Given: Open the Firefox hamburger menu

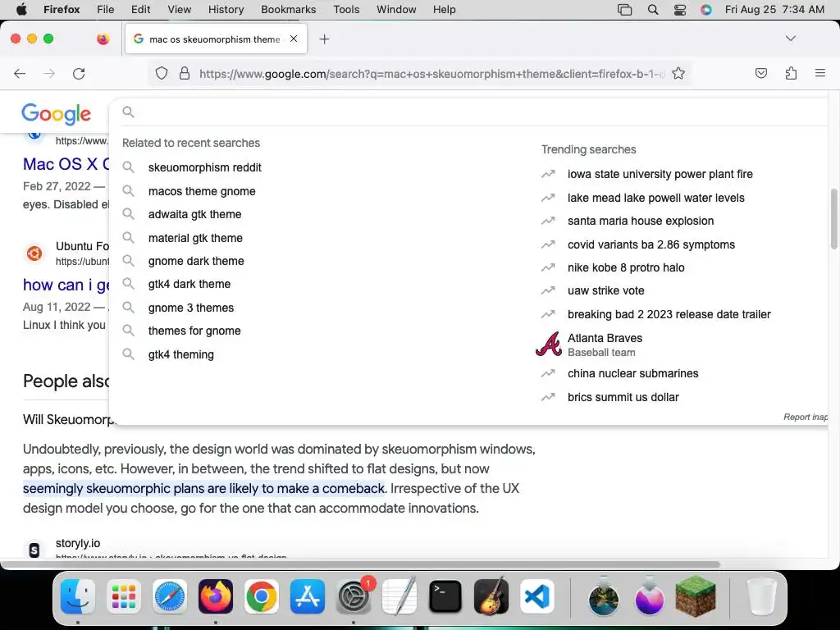Looking at the screenshot, I should click(820, 73).
